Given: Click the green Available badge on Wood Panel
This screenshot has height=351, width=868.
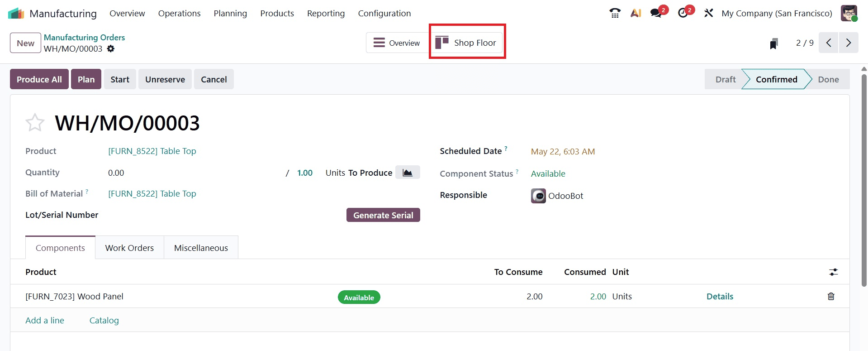Looking at the screenshot, I should [359, 297].
